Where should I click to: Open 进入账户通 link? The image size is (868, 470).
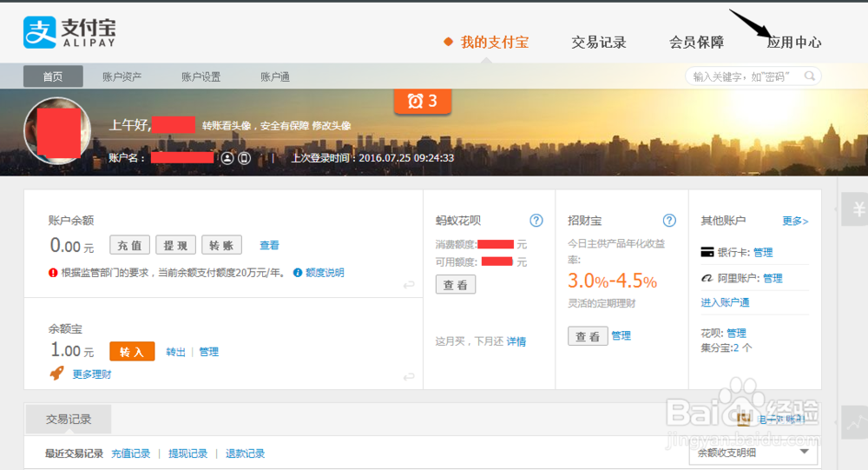[x=725, y=302]
